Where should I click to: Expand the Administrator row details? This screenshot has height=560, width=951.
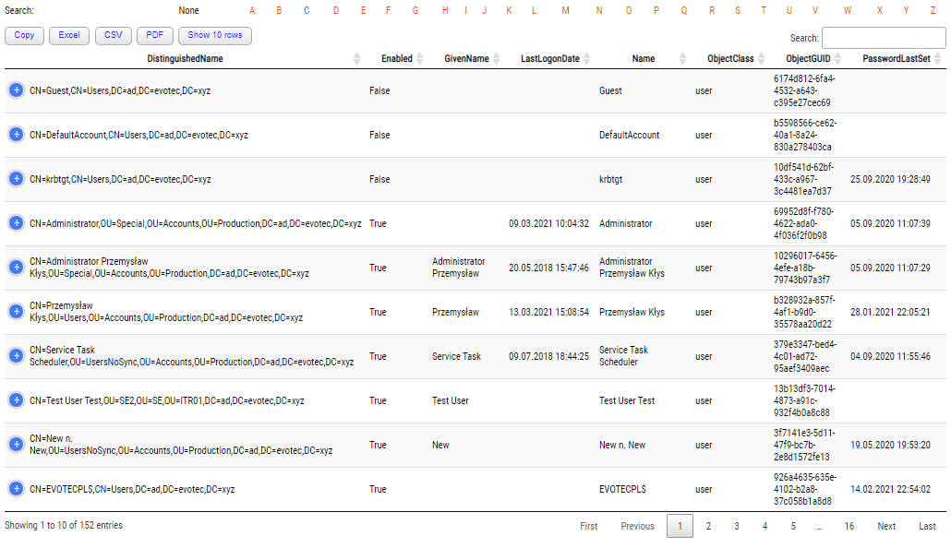point(16,223)
